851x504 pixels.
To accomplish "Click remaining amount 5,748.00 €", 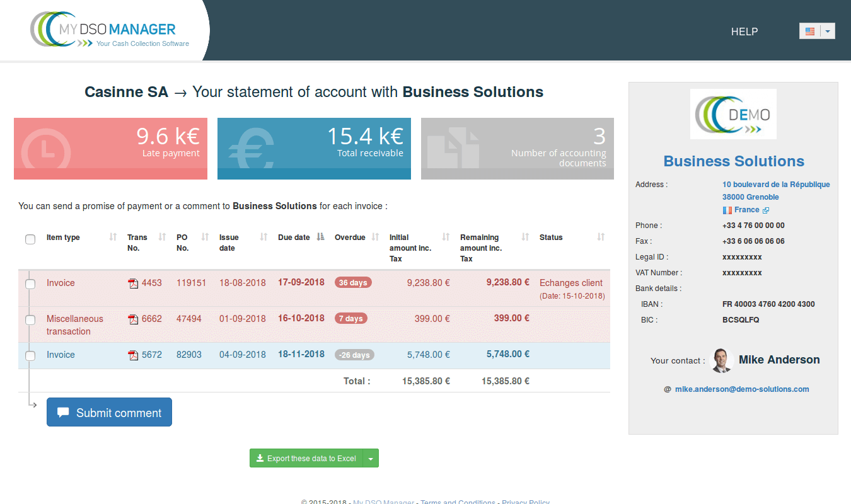I will (508, 354).
